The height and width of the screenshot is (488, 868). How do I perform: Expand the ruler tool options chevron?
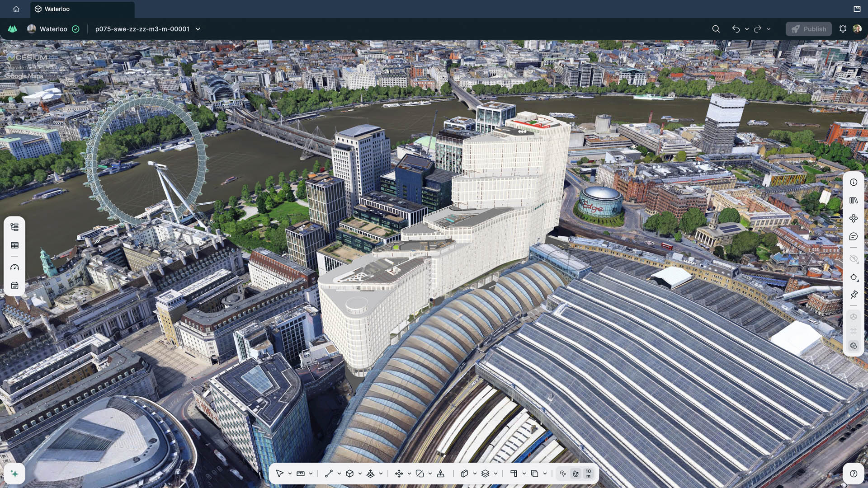pos(311,474)
